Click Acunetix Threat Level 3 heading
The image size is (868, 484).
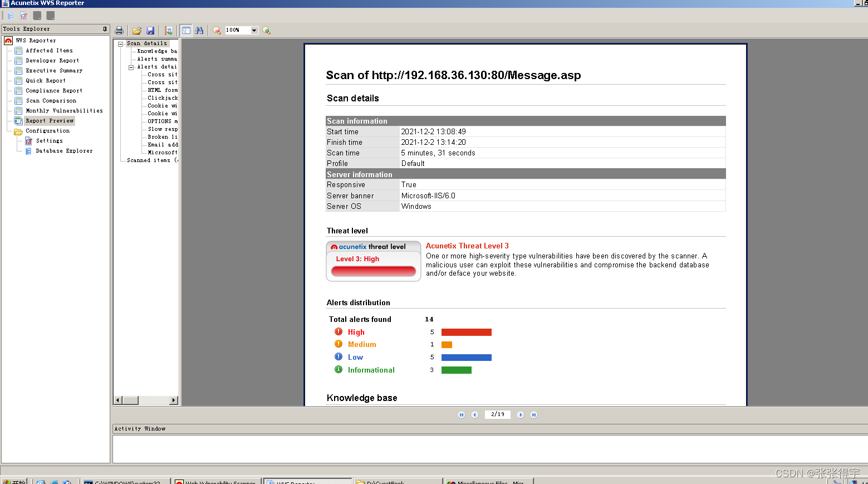[467, 246]
